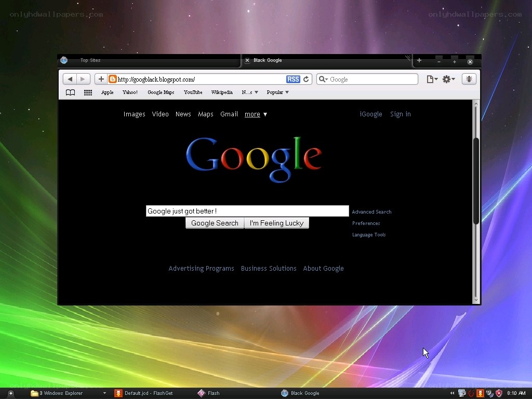Expand the Popular bookmarks folder
Screen dimensions: 532x399
(277, 92)
